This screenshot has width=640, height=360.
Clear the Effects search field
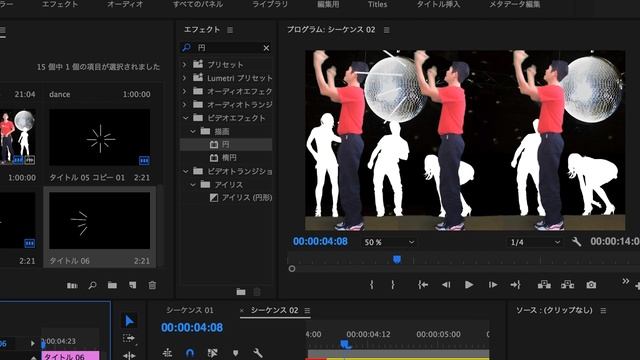click(266, 48)
